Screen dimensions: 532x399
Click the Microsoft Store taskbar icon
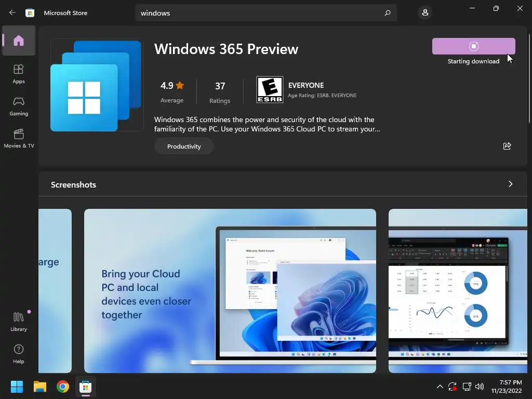86,387
